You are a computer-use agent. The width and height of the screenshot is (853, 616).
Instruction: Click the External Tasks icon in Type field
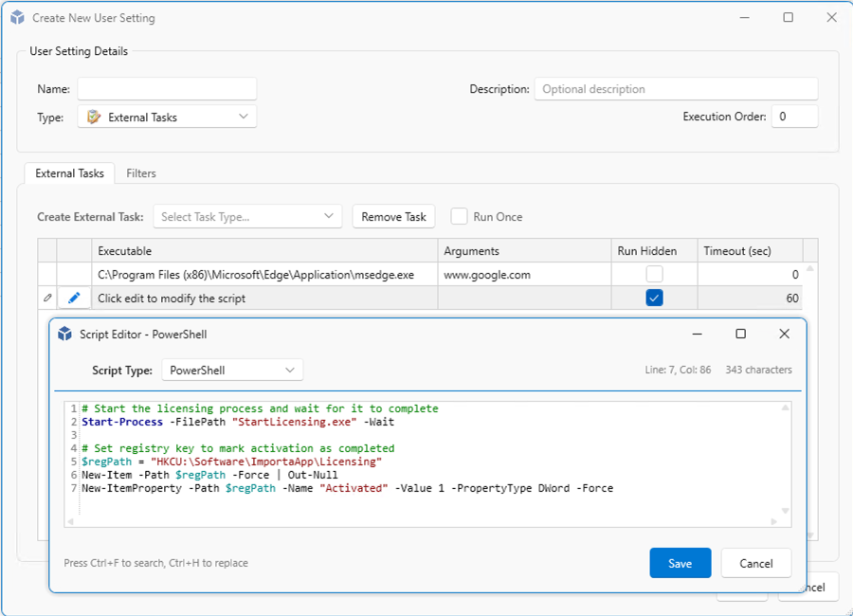[x=93, y=118]
